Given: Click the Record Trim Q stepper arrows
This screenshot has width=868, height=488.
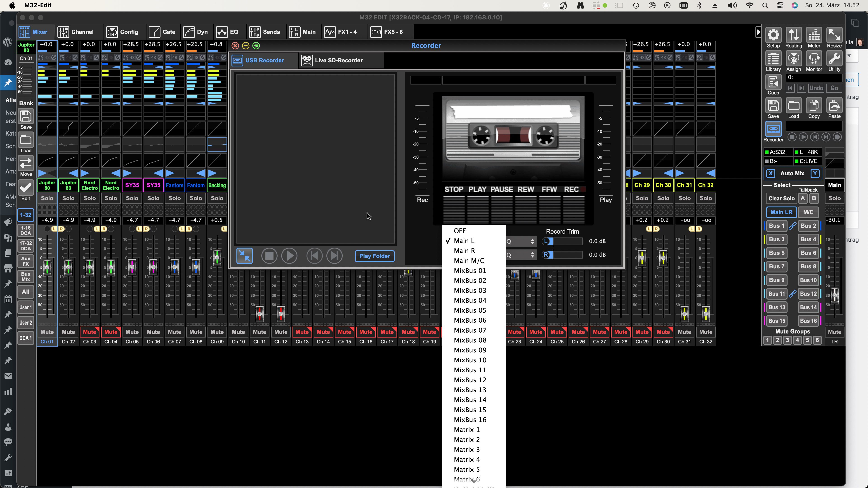Looking at the screenshot, I should (532, 241).
